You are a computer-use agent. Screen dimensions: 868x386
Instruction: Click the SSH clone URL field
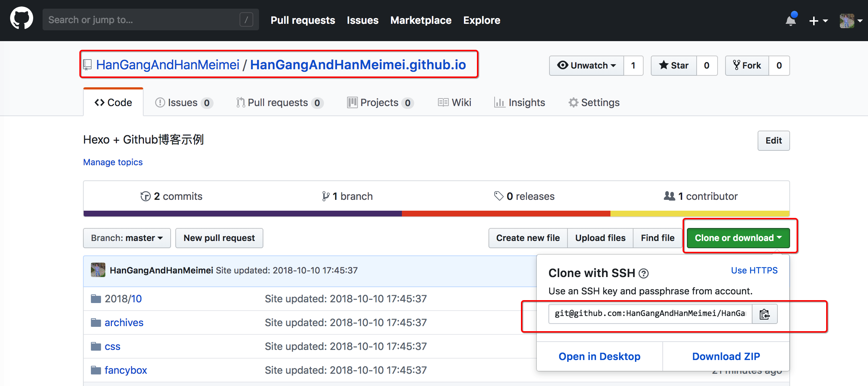click(x=650, y=314)
